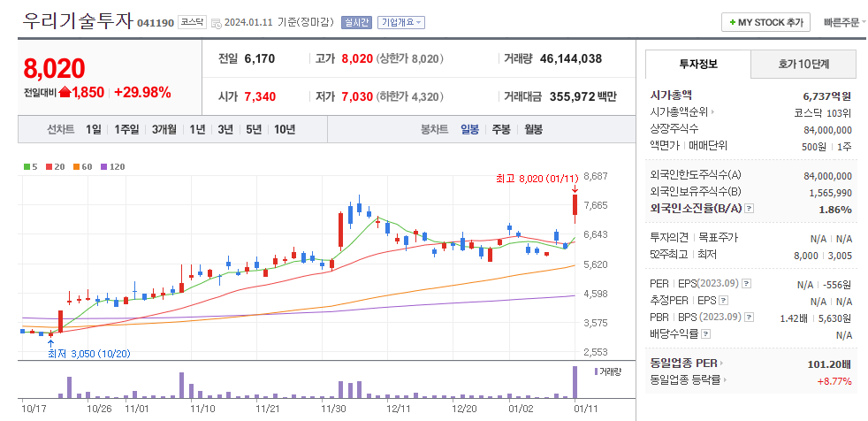The width and height of the screenshot is (868, 421).
Task: Select the 1일 line chart period
Action: tap(94, 130)
